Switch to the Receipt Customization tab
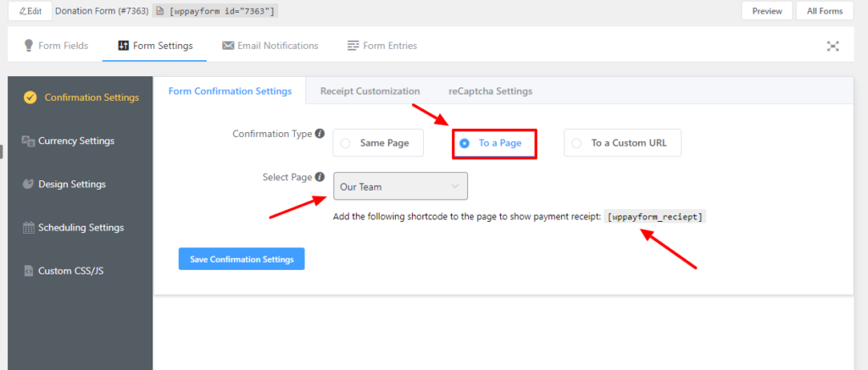Screen dimensions: 868x370 tap(370, 91)
